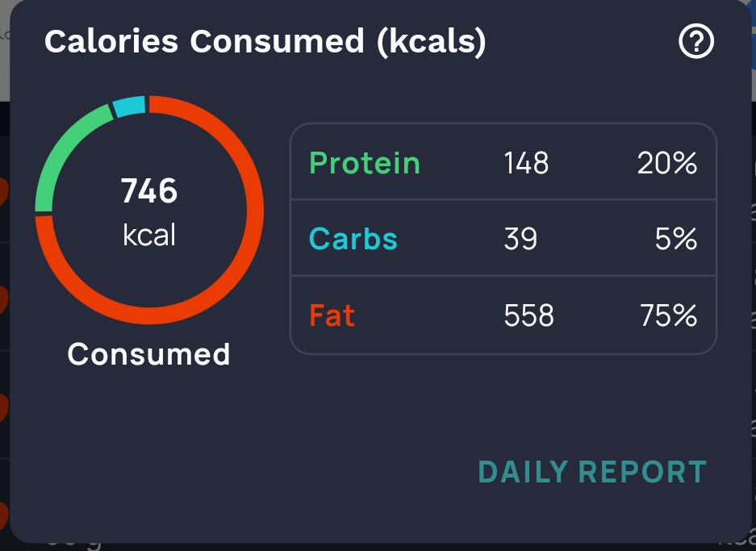Click the Calories Consumed (kcals) title
The image size is (756, 551).
click(x=265, y=42)
